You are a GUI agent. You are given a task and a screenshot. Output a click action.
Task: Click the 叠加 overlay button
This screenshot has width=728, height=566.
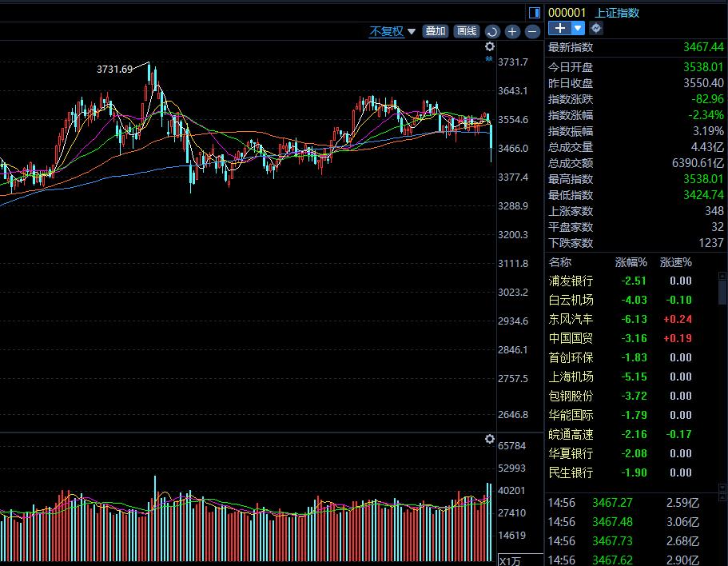pyautogui.click(x=436, y=31)
